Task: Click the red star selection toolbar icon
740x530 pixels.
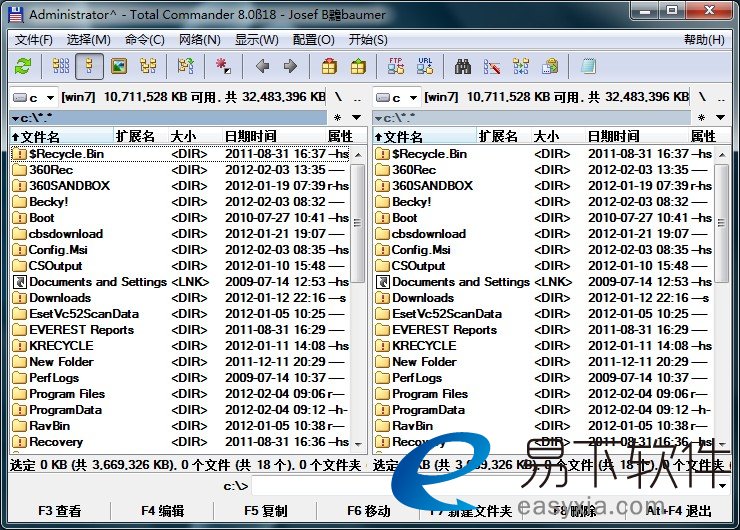Action: point(223,66)
